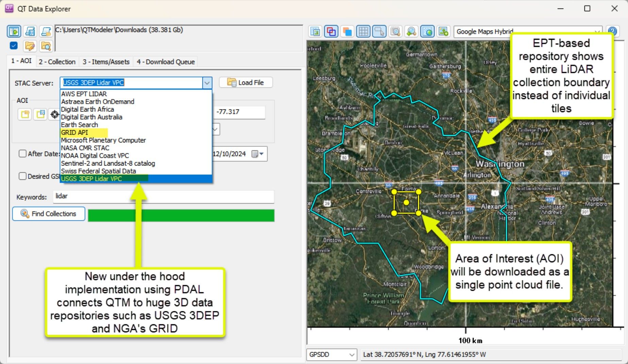Click the zoom-back magnifier icon

click(x=411, y=32)
